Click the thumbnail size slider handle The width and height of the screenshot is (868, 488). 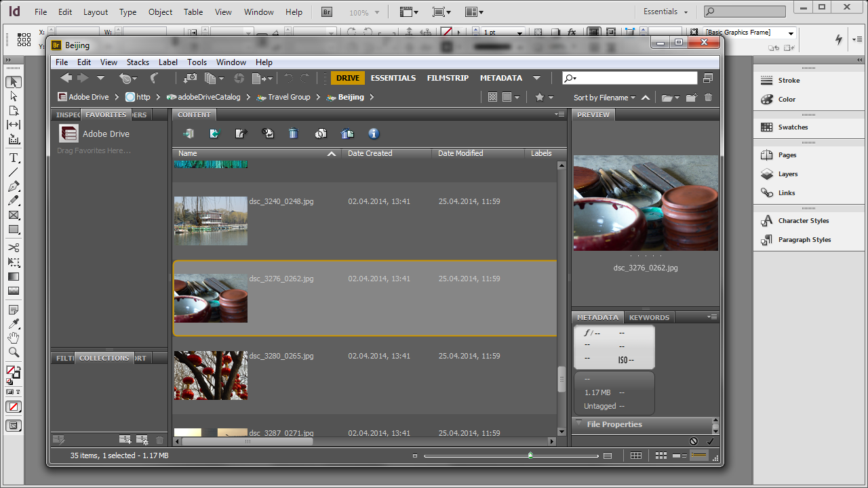(530, 455)
